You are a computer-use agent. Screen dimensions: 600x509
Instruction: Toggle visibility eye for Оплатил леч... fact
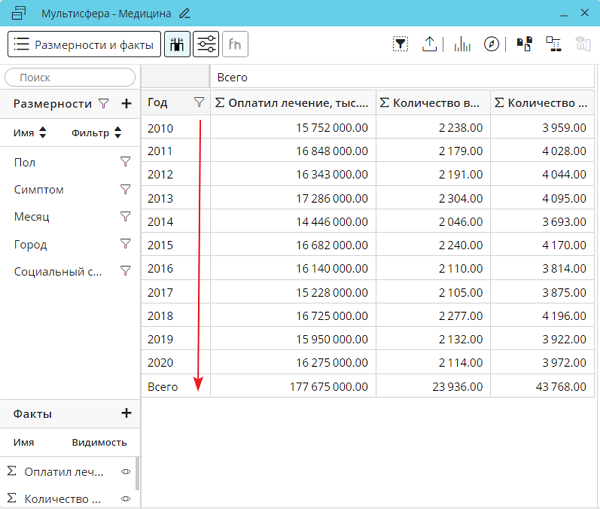click(x=126, y=471)
